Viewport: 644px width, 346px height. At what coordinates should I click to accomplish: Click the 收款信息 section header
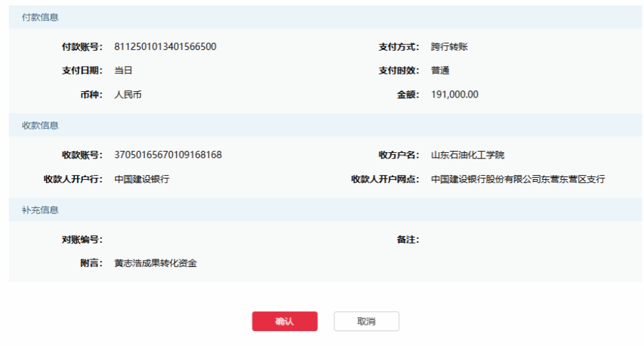pos(40,126)
